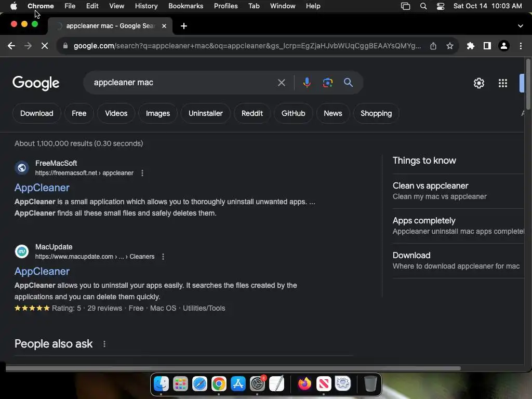
Task: Click the vertical page scrollbar
Action: click(x=528, y=84)
